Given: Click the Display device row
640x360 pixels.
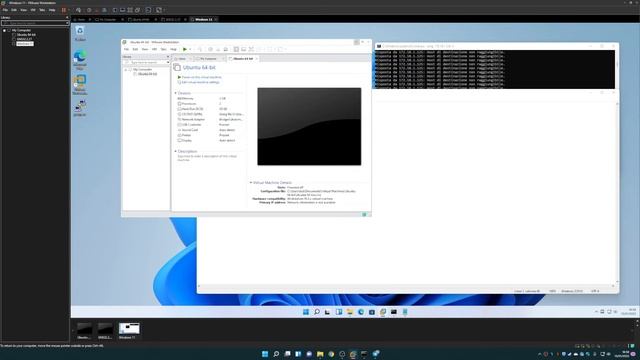Looking at the screenshot, I should [x=210, y=140].
